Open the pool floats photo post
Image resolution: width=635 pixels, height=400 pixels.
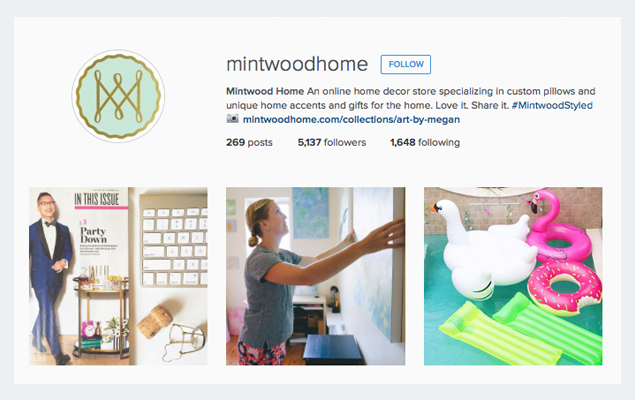pyautogui.click(x=513, y=276)
